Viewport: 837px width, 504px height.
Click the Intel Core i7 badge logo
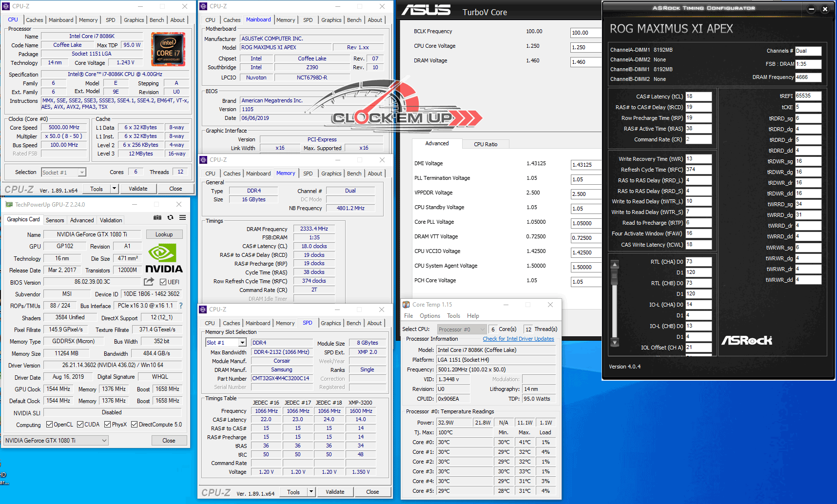point(168,49)
